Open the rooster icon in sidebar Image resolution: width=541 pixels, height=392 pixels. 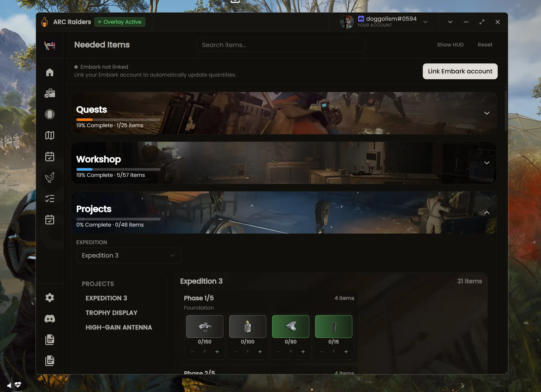(50, 177)
